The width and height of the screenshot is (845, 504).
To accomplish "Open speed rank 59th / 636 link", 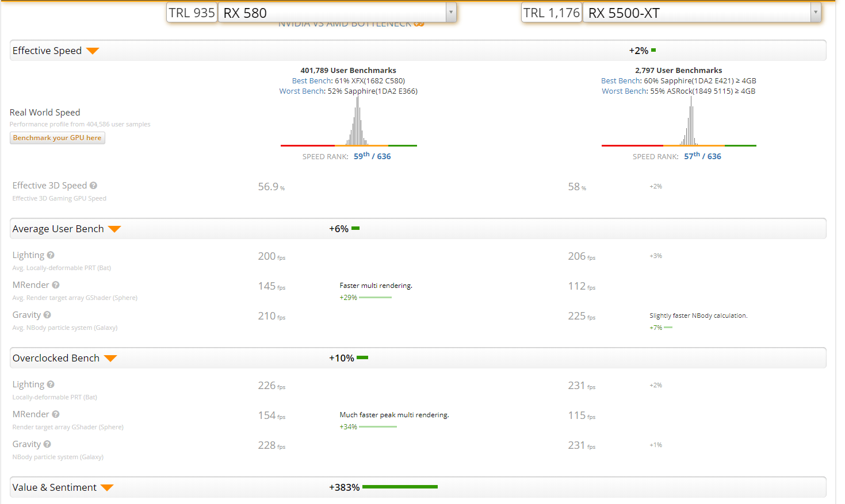I will pos(372,156).
